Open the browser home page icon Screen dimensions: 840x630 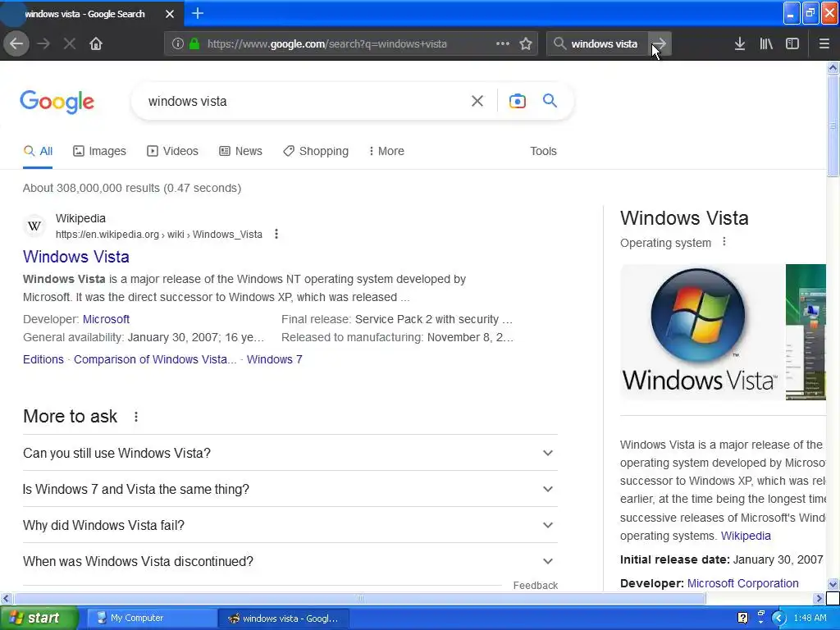(96, 44)
